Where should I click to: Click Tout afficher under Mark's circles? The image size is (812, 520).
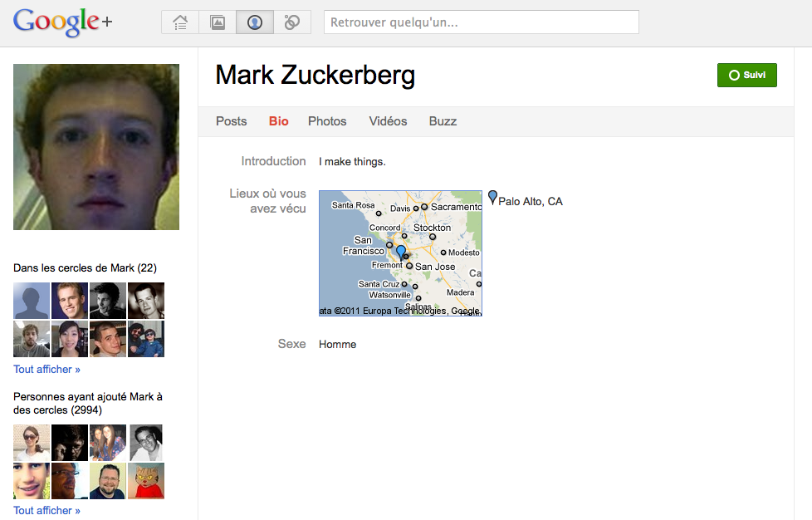click(46, 370)
